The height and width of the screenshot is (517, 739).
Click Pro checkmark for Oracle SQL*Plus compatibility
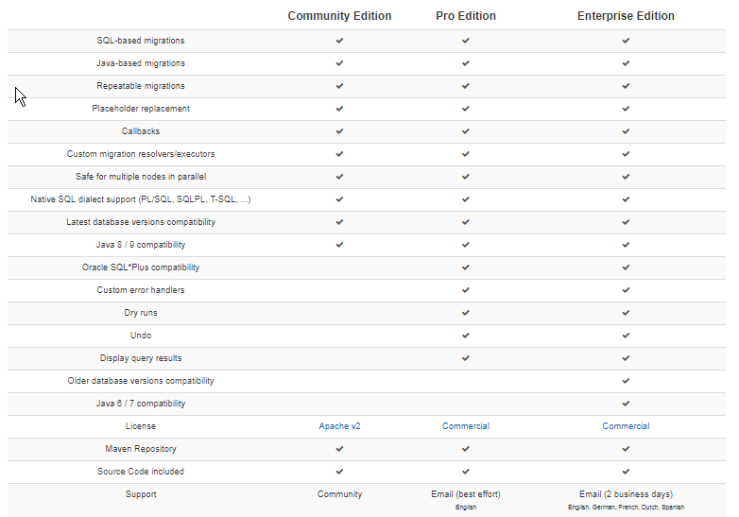click(x=465, y=267)
